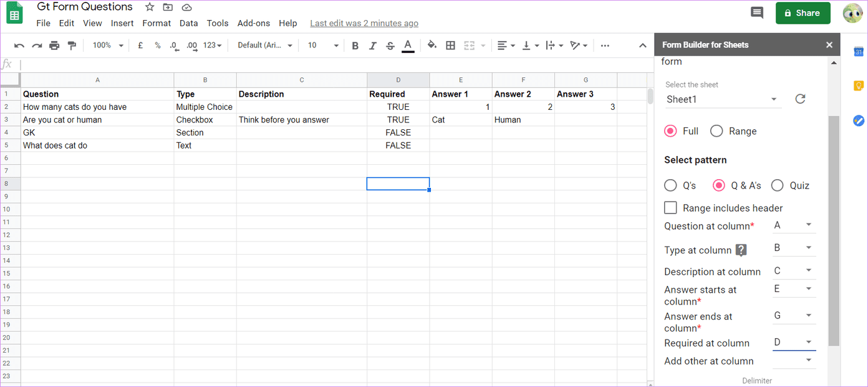
Task: Open the Last edit history link
Action: [x=364, y=23]
